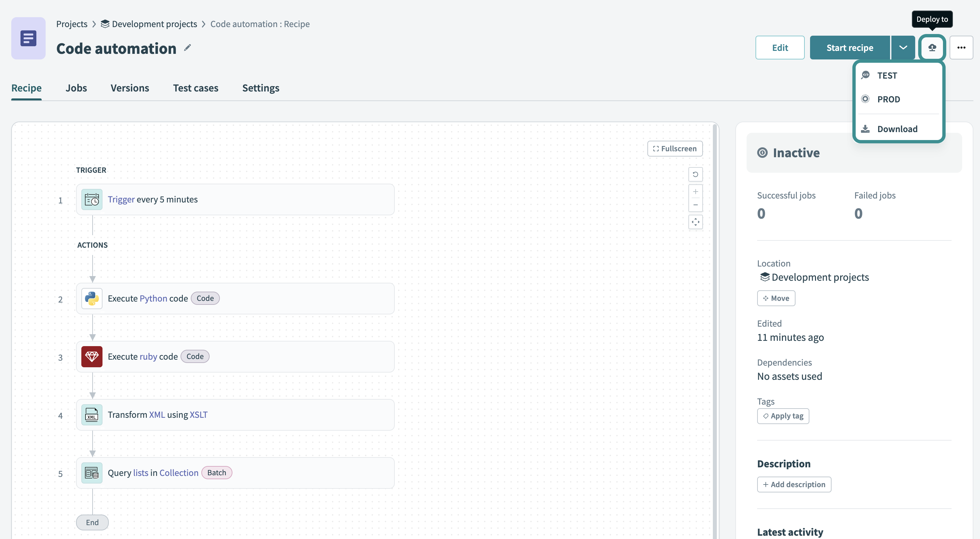Open the Settings tab
This screenshot has width=980, height=539.
pos(261,88)
